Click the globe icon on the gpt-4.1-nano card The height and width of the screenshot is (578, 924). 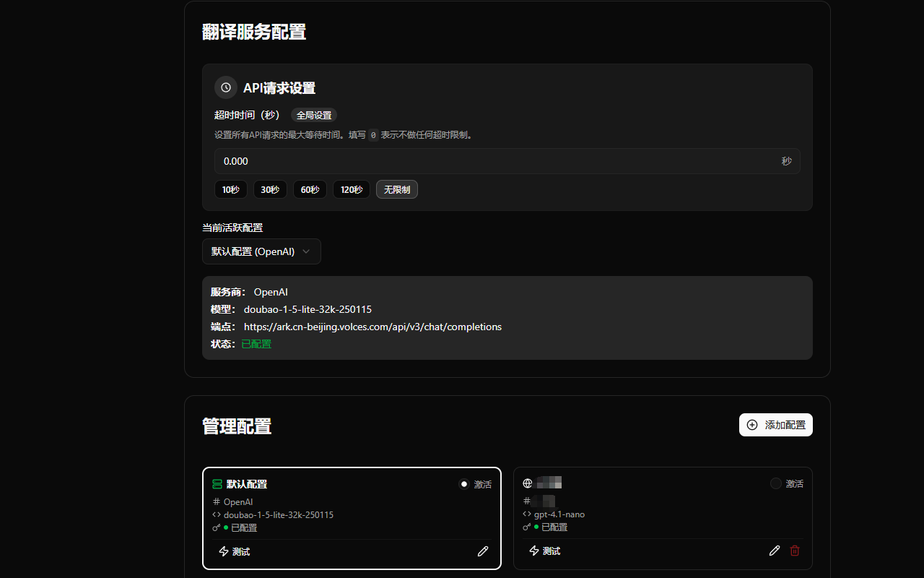(x=528, y=483)
